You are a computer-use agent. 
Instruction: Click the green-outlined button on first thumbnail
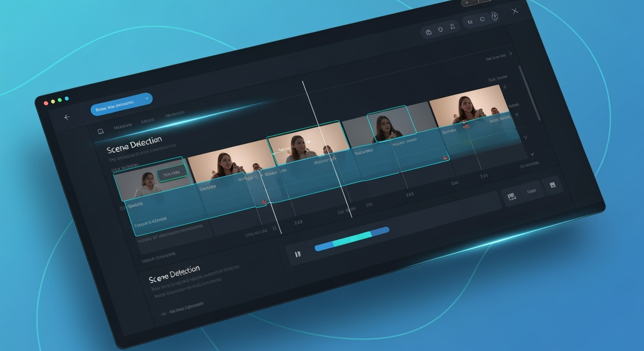click(172, 173)
